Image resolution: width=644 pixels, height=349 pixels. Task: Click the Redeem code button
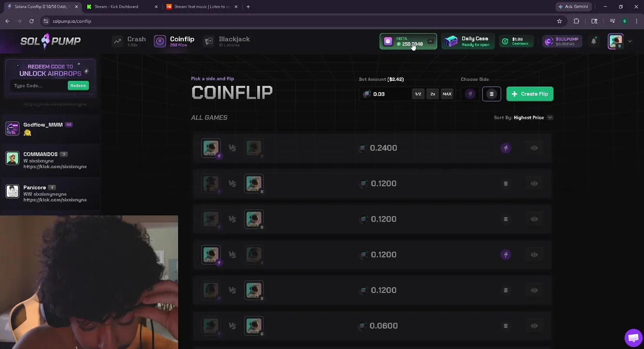click(78, 86)
